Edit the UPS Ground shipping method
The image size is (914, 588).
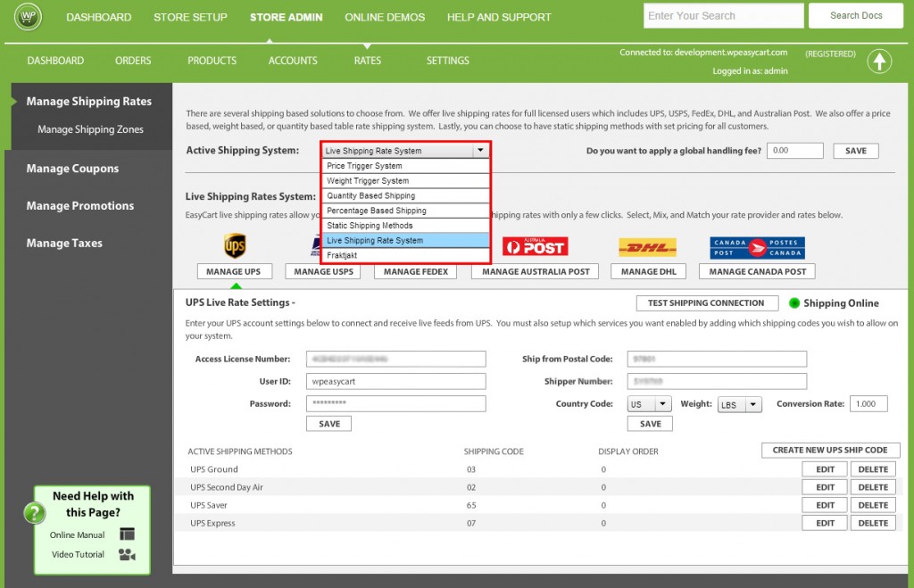point(824,469)
